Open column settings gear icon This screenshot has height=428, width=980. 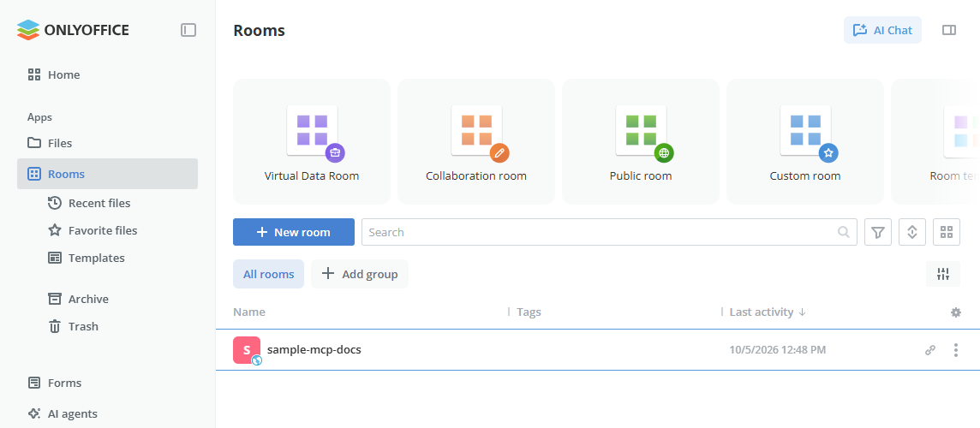point(956,312)
